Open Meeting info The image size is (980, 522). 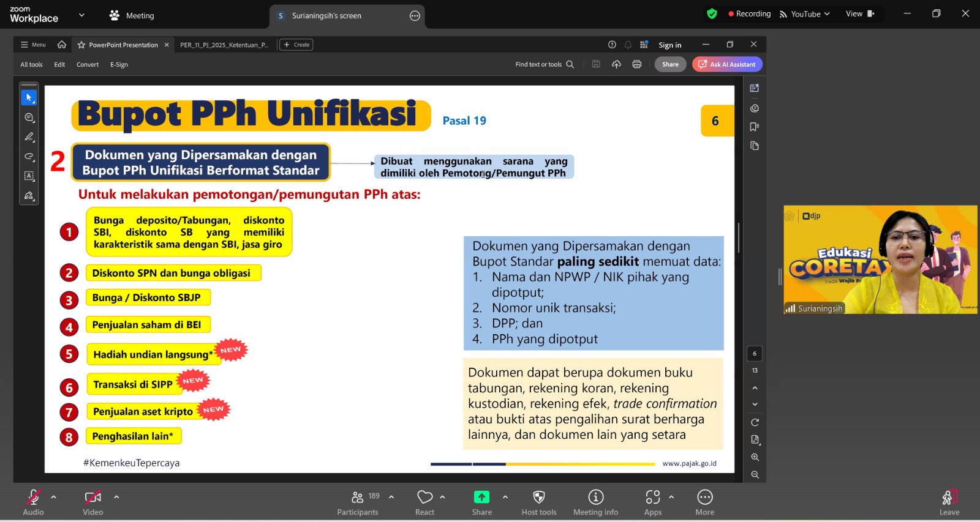coord(595,498)
